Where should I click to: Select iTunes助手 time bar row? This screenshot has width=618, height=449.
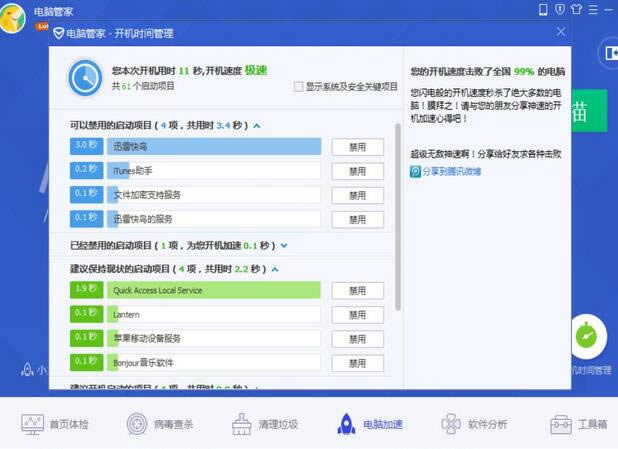coord(214,171)
